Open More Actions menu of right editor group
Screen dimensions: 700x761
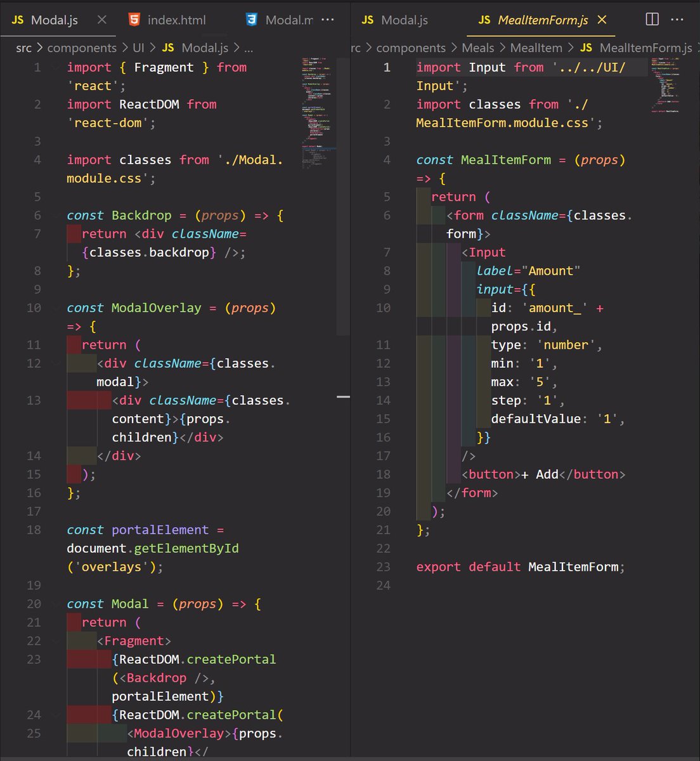tap(677, 19)
